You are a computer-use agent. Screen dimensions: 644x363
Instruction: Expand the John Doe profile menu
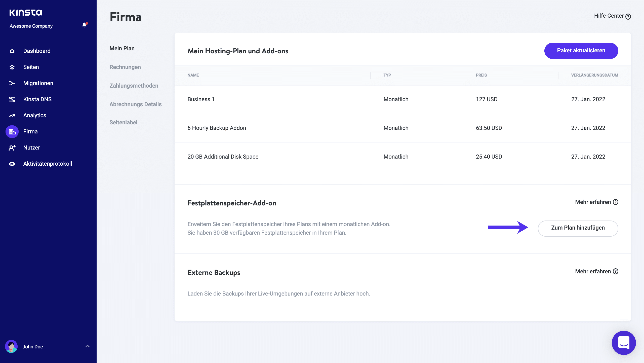click(x=87, y=347)
